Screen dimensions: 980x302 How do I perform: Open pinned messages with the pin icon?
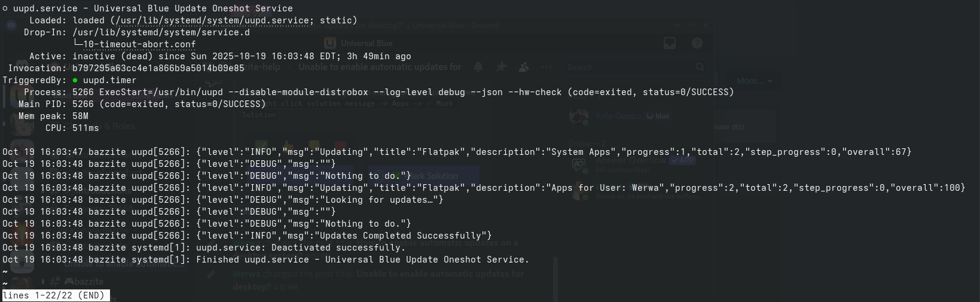coord(501,67)
